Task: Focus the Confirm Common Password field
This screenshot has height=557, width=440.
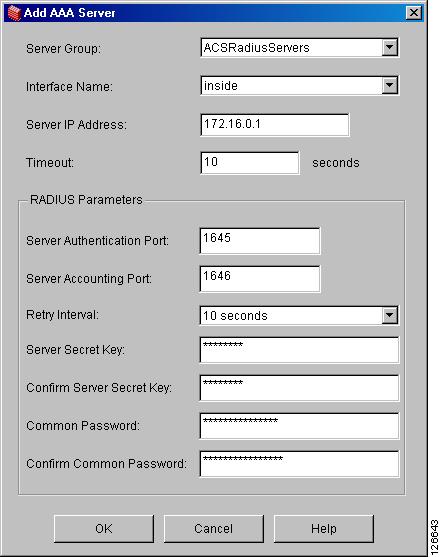Action: tap(299, 464)
